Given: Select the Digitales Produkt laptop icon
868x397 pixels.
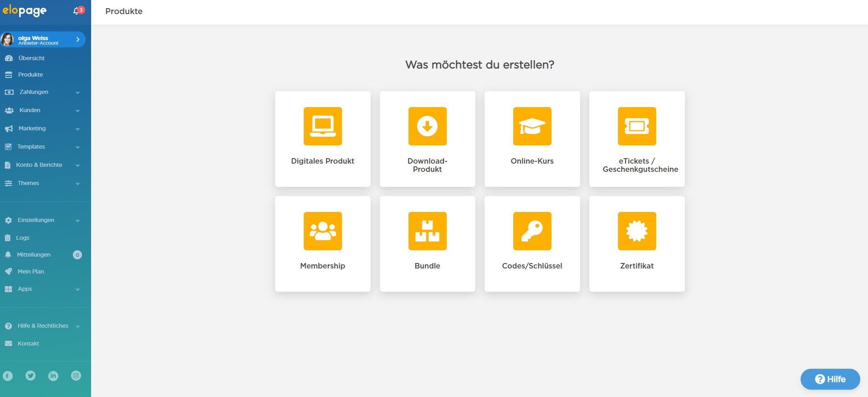Looking at the screenshot, I should pyautogui.click(x=322, y=126).
